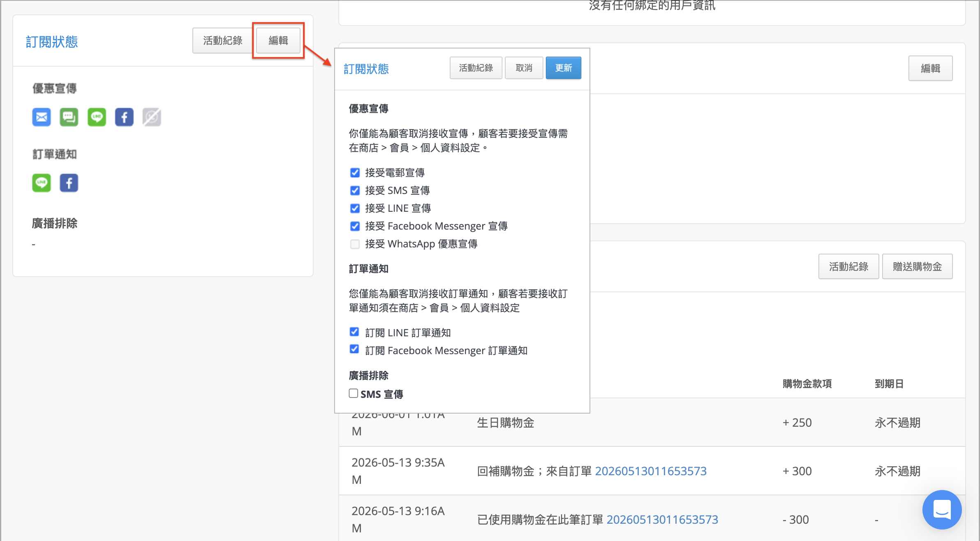Click the - 300 credit amount
Screen dimensions: 980x541
[x=795, y=520]
